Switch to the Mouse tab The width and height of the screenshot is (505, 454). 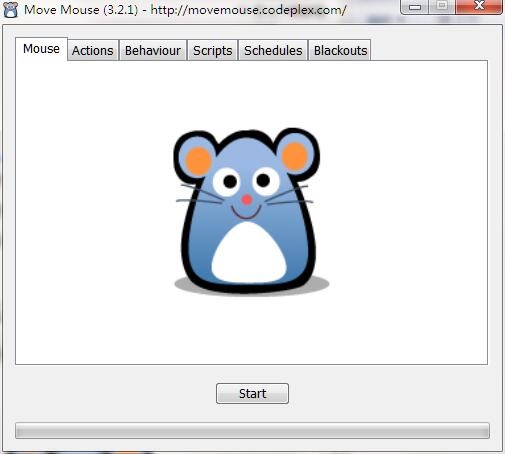[41, 49]
